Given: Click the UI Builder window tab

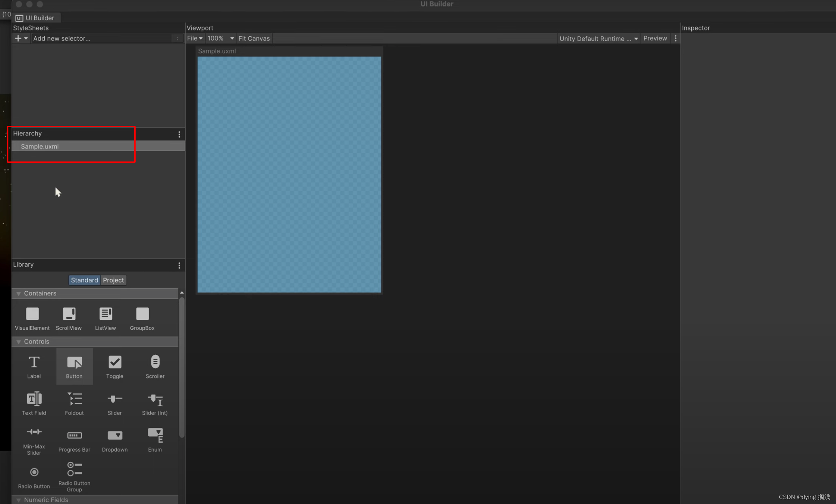Looking at the screenshot, I should (x=36, y=17).
